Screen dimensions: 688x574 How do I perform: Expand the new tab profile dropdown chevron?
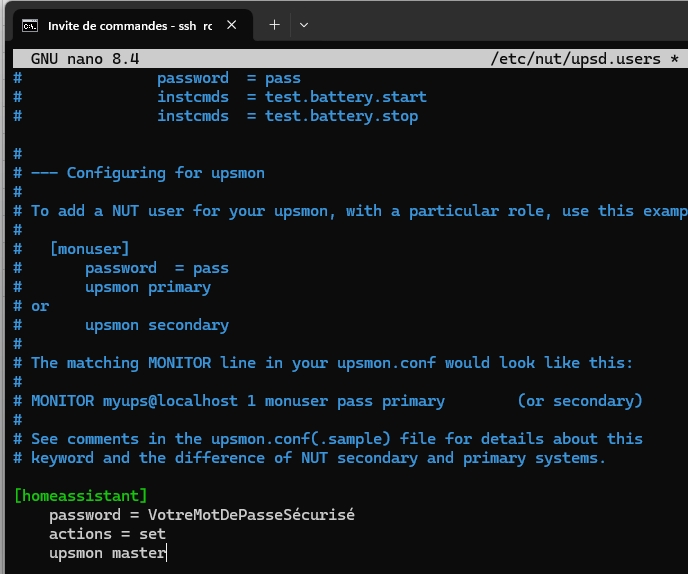pyautogui.click(x=304, y=24)
